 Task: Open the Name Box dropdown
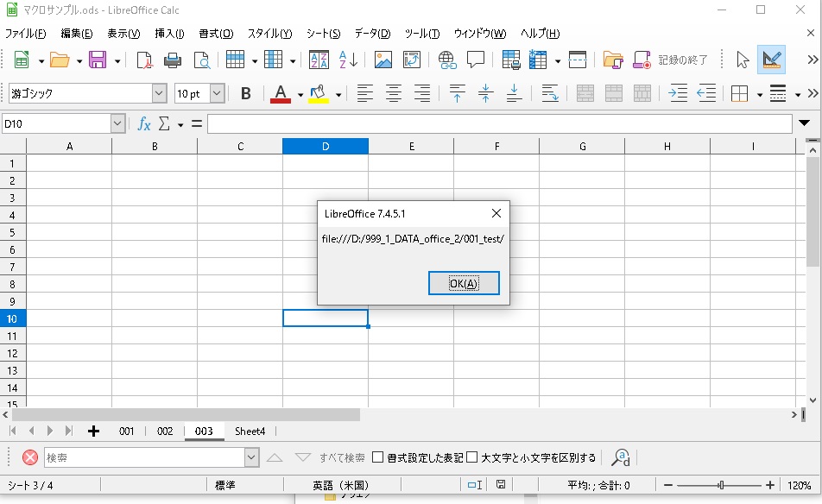click(117, 124)
